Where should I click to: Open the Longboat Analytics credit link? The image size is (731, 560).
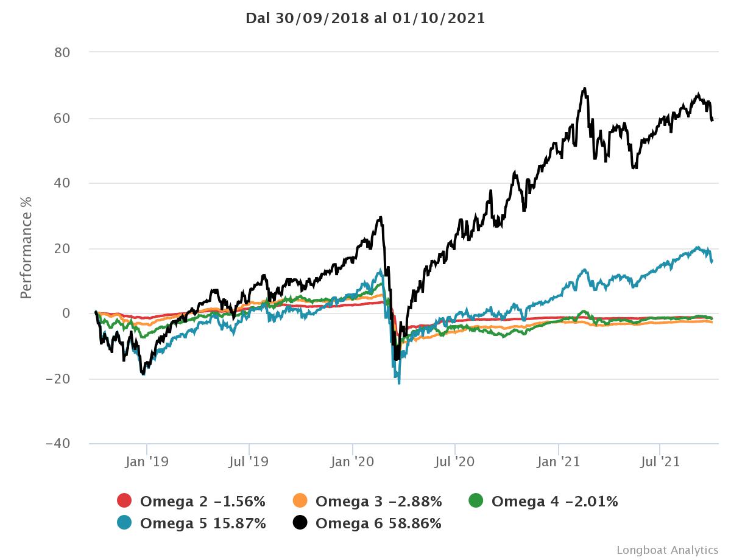667,550
